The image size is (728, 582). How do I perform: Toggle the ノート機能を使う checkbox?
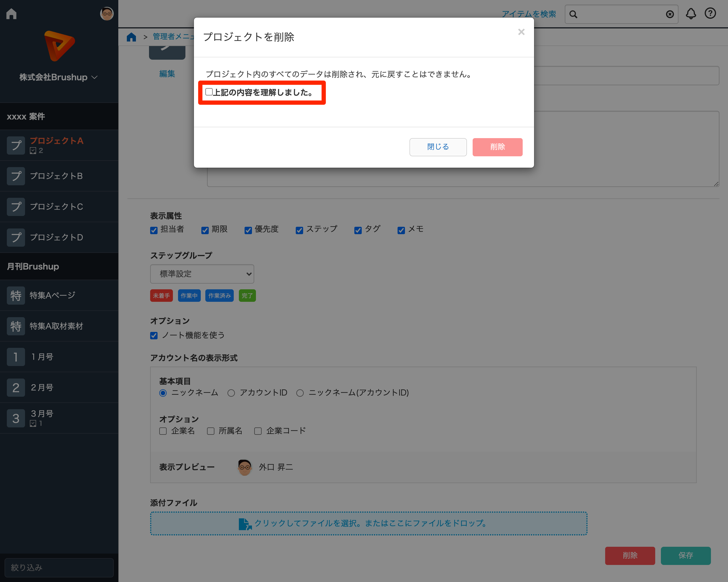[154, 335]
